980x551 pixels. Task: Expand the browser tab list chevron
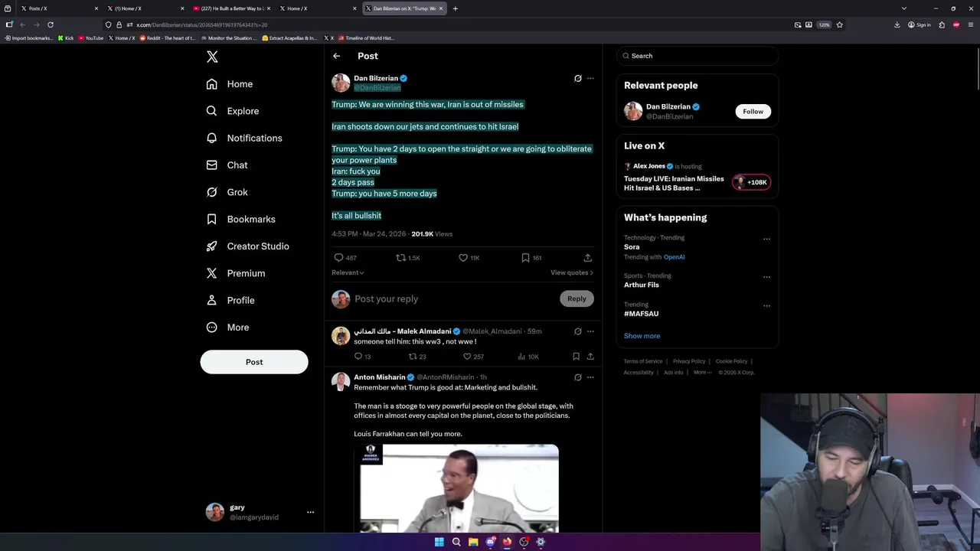tap(903, 8)
